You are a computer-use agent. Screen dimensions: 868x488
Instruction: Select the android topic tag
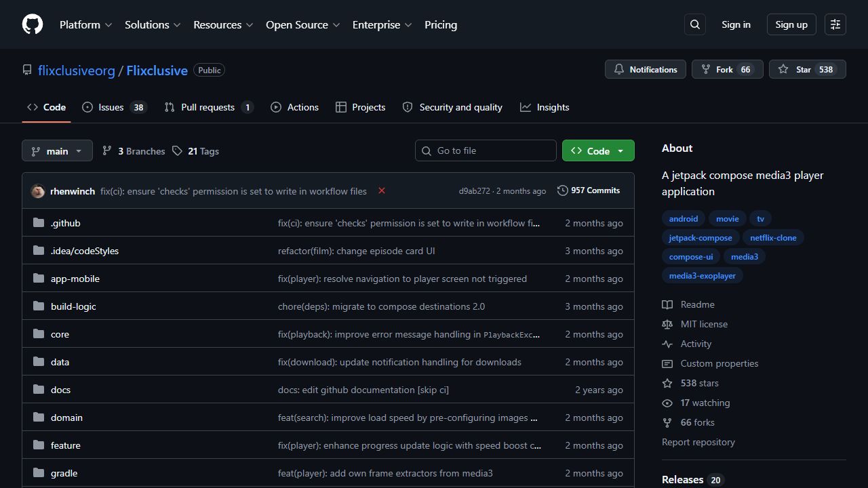[x=684, y=219]
